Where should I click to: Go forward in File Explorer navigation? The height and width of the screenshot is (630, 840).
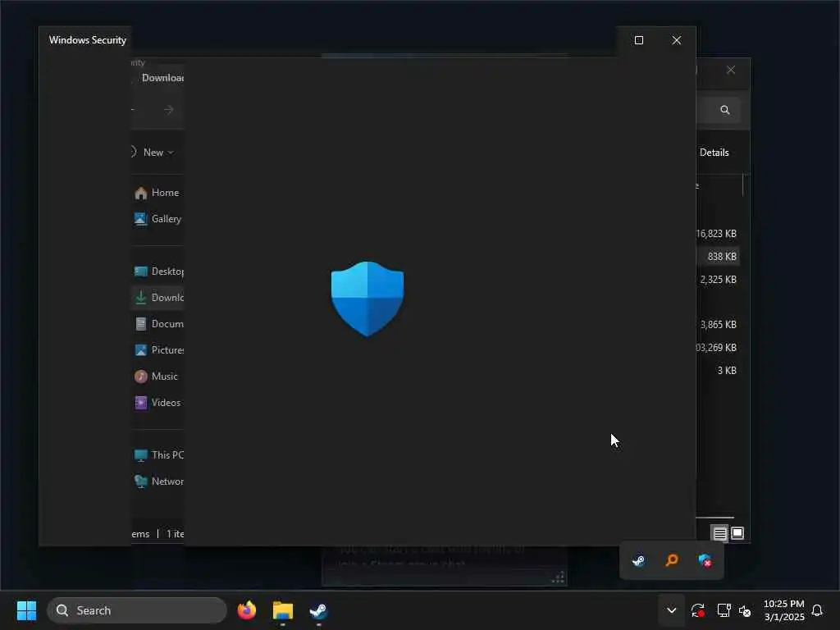(169, 109)
